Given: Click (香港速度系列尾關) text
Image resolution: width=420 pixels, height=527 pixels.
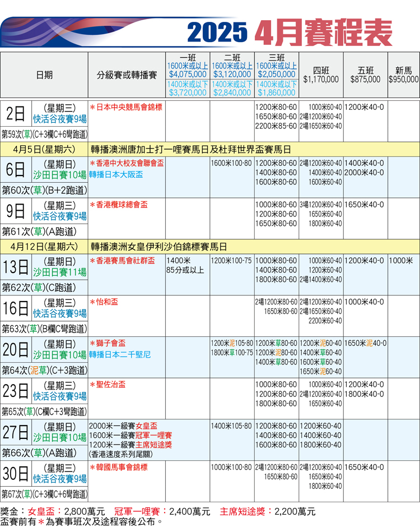Looking at the screenshot, I should [120, 455].
